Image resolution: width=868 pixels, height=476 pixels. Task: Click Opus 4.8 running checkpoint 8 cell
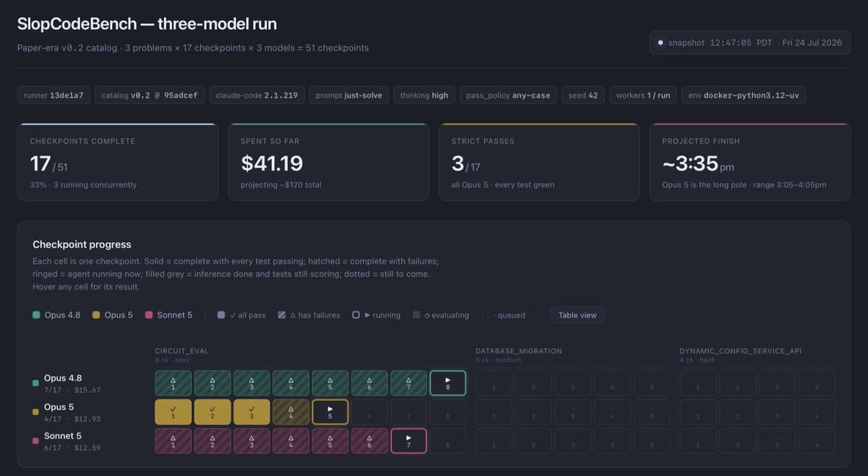pos(448,383)
